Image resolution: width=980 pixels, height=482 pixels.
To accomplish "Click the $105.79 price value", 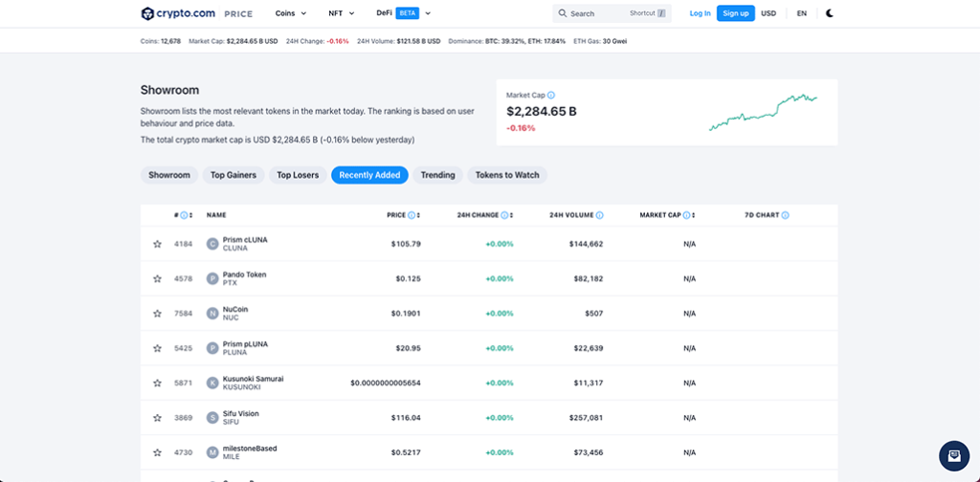I will [406, 244].
